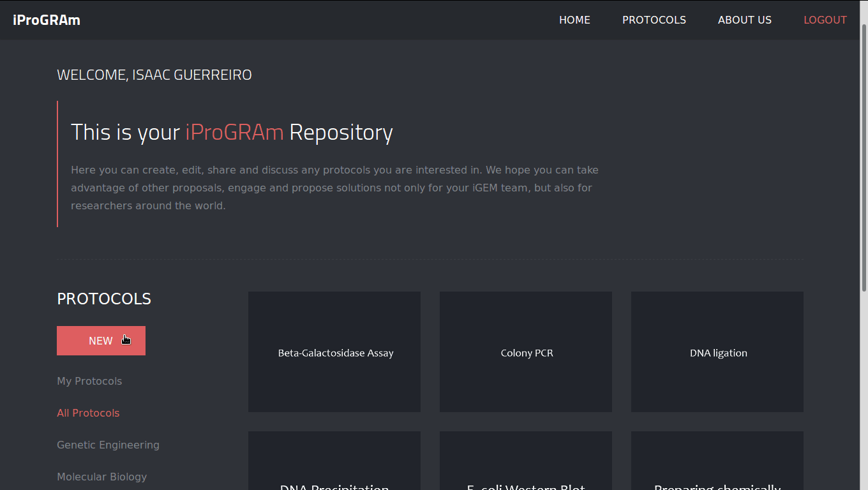Click the iProGRAm logo in header
Screen dimensions: 868x490
click(x=47, y=20)
